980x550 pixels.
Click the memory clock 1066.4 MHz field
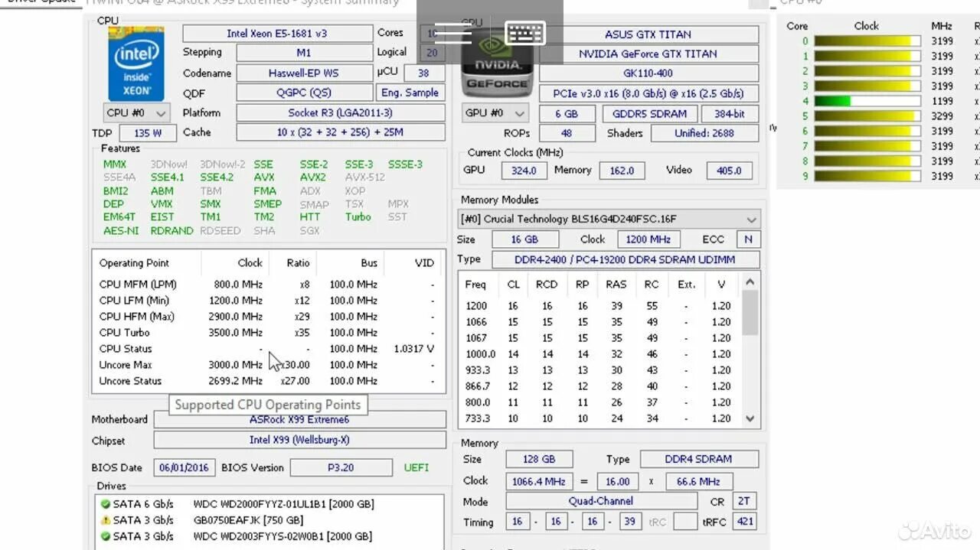539,482
